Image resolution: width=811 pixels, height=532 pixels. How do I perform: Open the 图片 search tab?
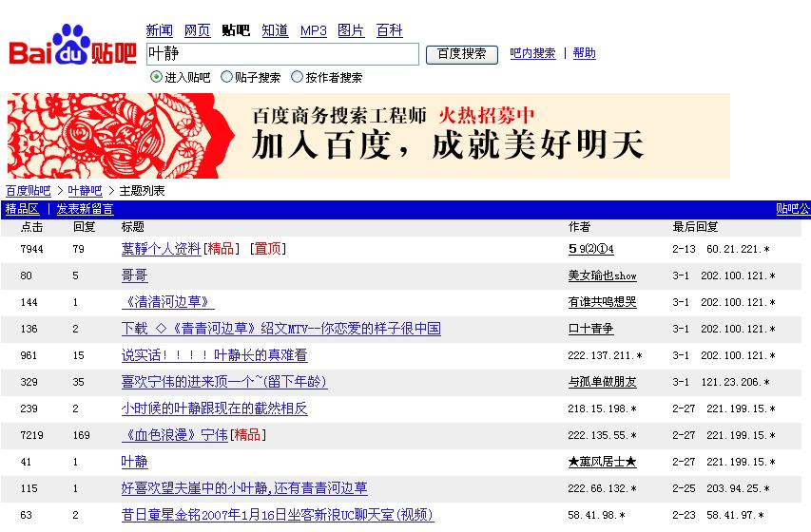click(351, 30)
